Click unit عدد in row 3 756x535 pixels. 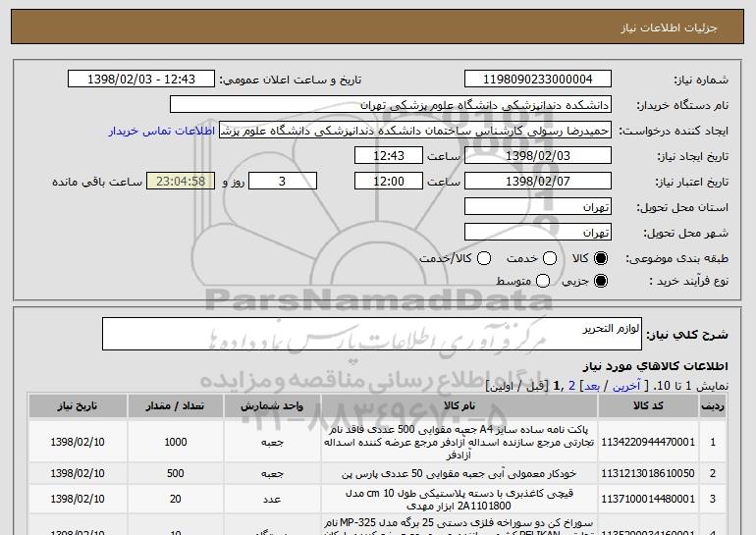coord(272,499)
